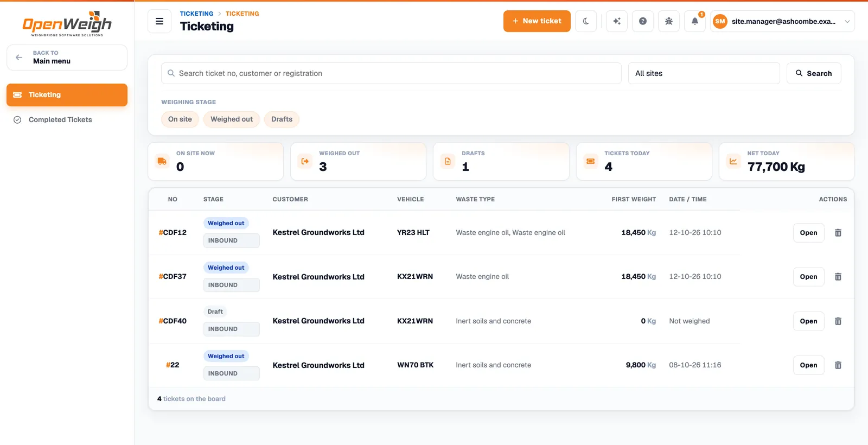Toggle the On site stage filter
Viewport: 868px width, 445px height.
click(x=180, y=119)
